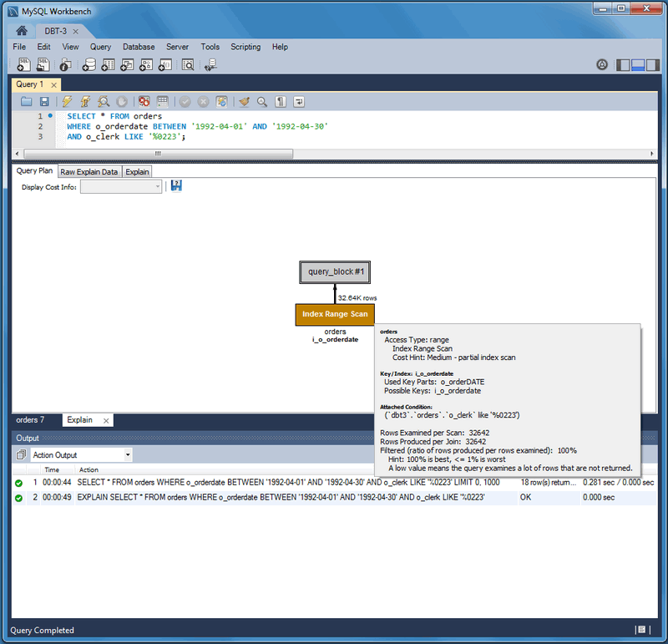Beautify the SQL script with broom icon
The image size is (668, 644).
[x=244, y=101]
